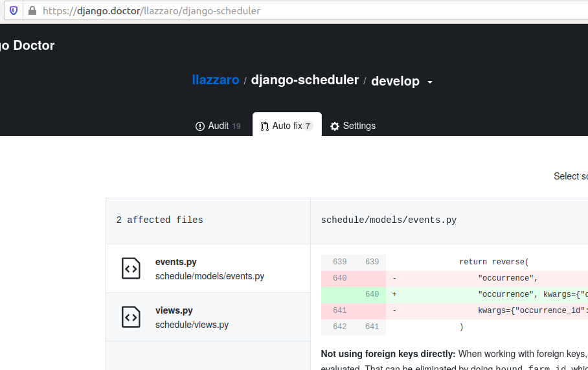Click the Auto fix pull request icon
588x370 pixels.
(x=265, y=126)
